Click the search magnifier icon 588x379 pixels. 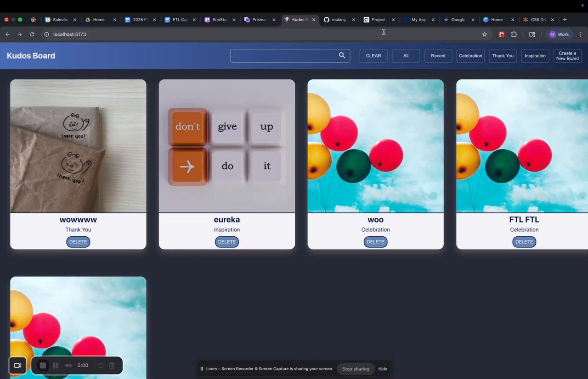point(342,56)
